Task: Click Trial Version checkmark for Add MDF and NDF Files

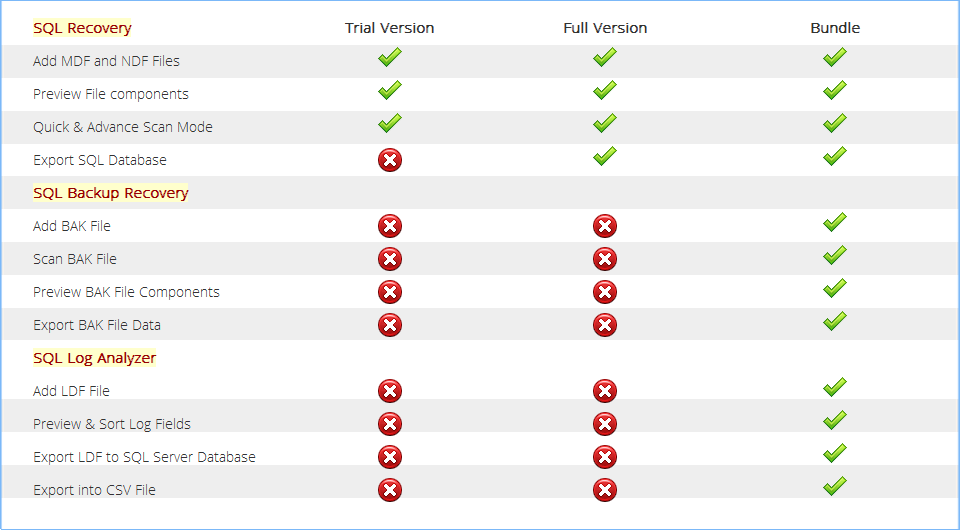Action: [390, 58]
